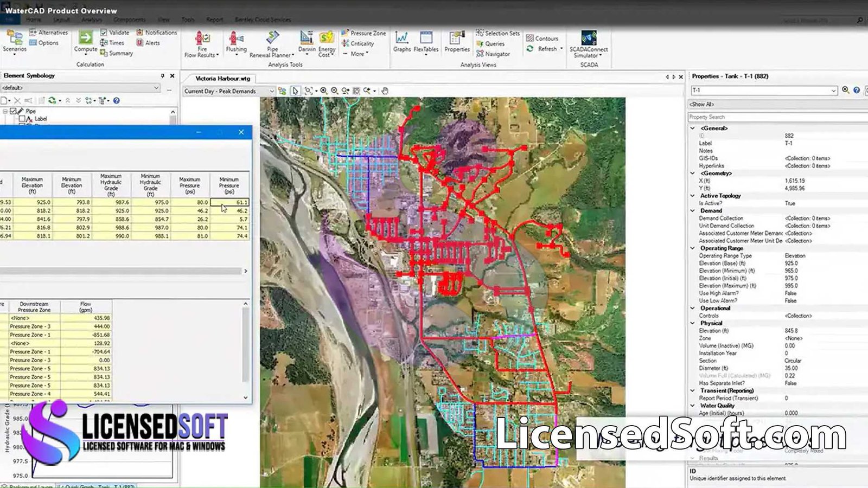Screen dimensions: 868x488
Task: Validate the hydraulic model
Action: [114, 33]
